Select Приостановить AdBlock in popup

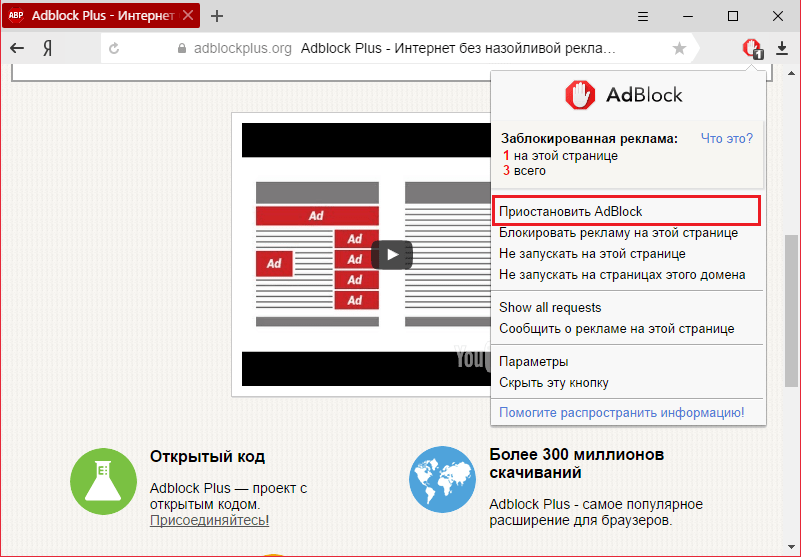pyautogui.click(x=571, y=211)
